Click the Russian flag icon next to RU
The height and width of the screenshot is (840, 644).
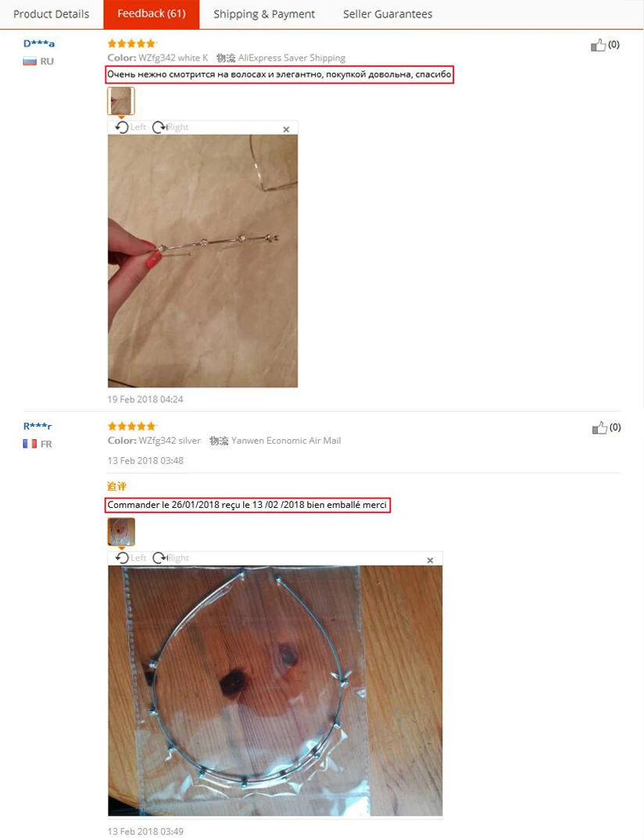coord(30,62)
